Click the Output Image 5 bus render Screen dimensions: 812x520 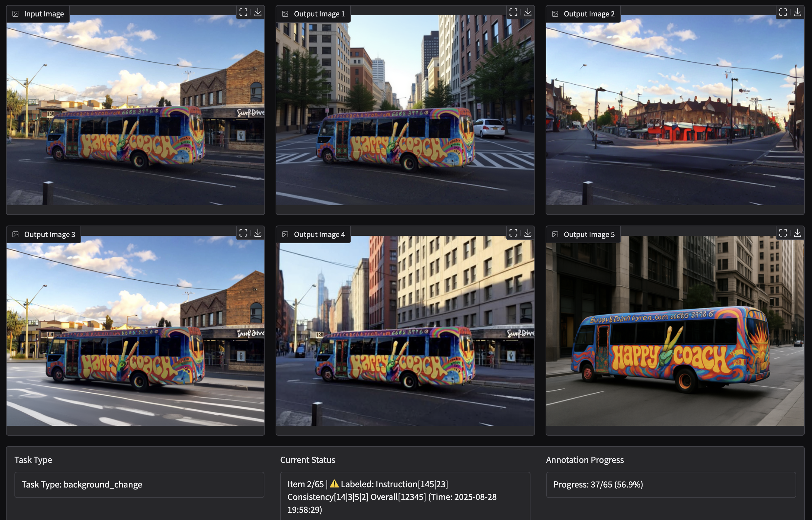(675, 331)
